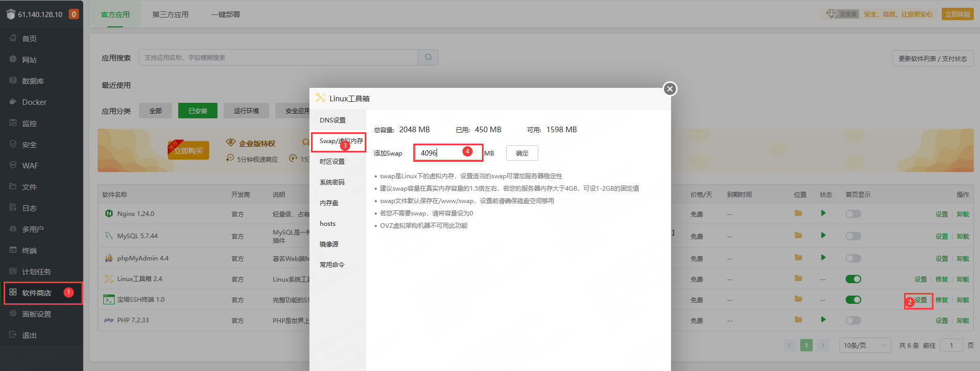Image resolution: width=980 pixels, height=371 pixels.
Task: Open the 10条/页 page size dropdown
Action: (x=865, y=345)
